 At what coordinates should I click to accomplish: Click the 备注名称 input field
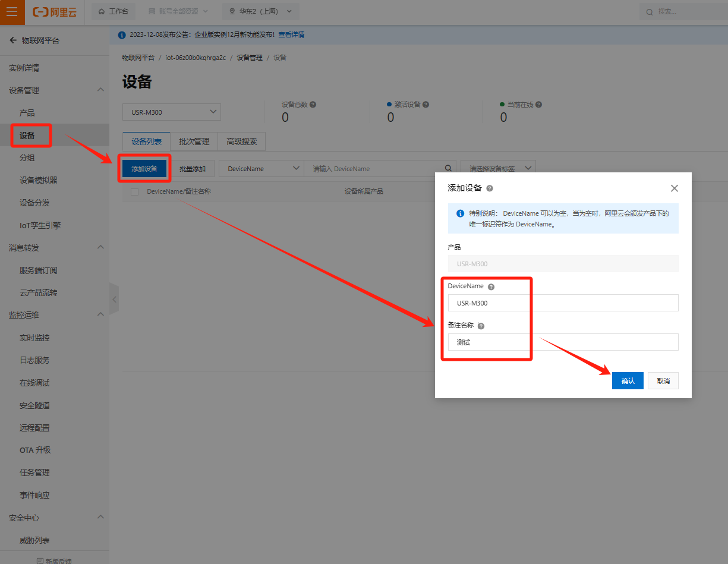click(563, 342)
